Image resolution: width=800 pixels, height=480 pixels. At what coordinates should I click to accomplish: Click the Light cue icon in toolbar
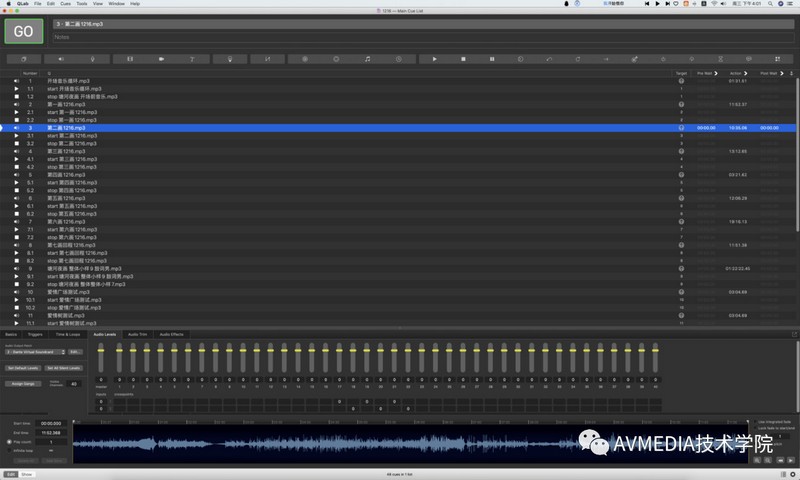pos(229,59)
